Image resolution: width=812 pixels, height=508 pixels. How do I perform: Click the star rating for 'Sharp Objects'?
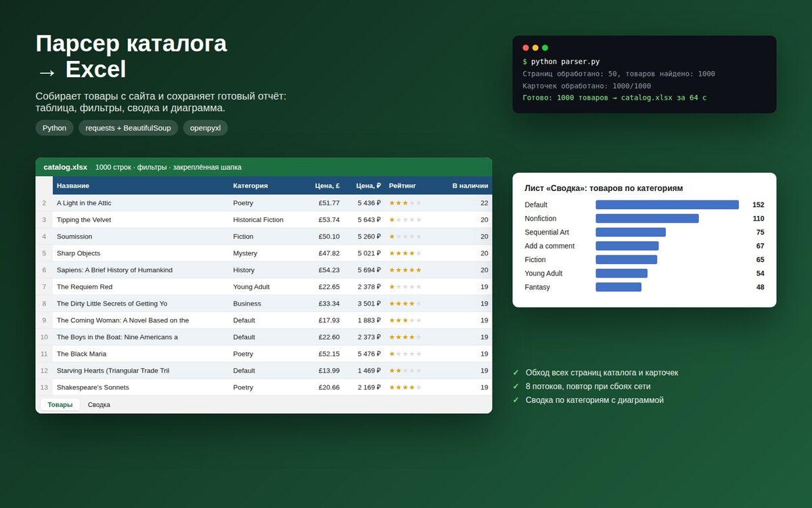tap(405, 253)
